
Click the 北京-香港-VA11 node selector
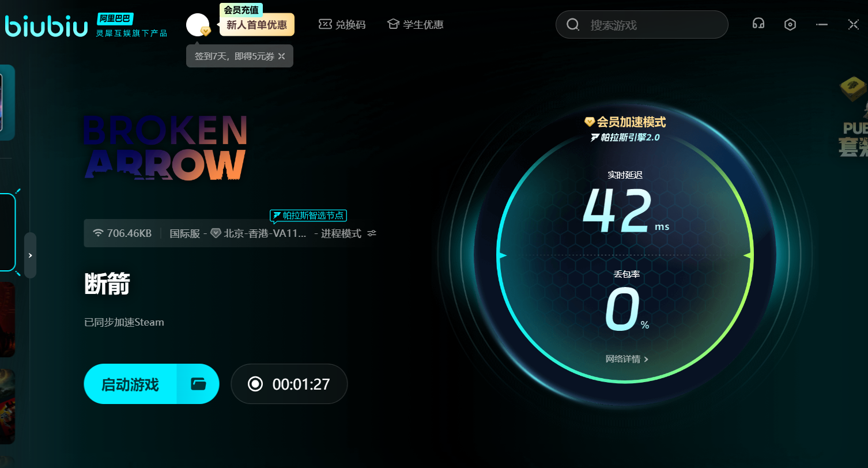point(259,233)
